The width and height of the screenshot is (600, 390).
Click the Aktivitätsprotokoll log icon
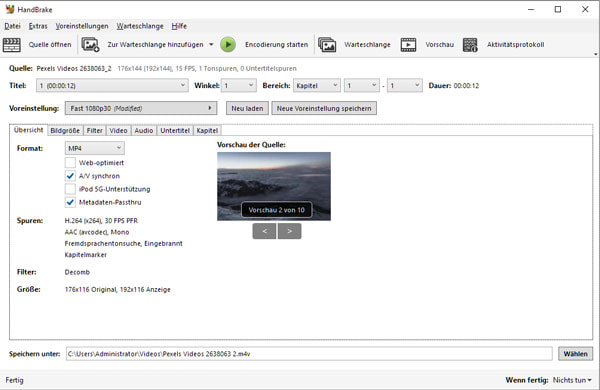(470, 45)
